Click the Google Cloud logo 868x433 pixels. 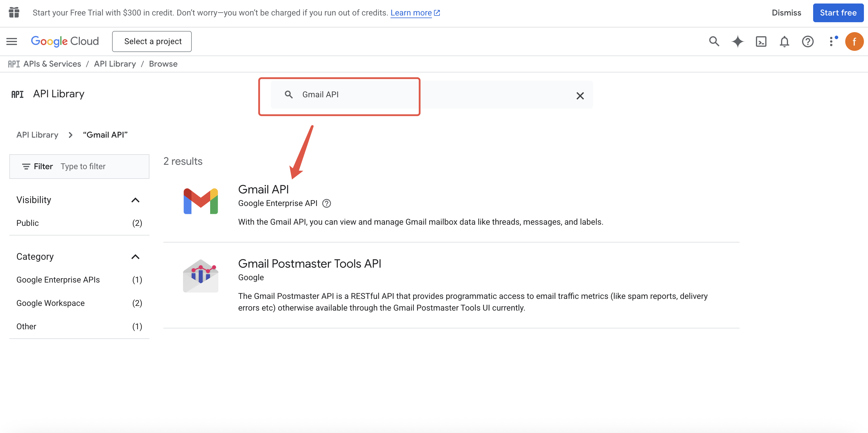pyautogui.click(x=65, y=41)
